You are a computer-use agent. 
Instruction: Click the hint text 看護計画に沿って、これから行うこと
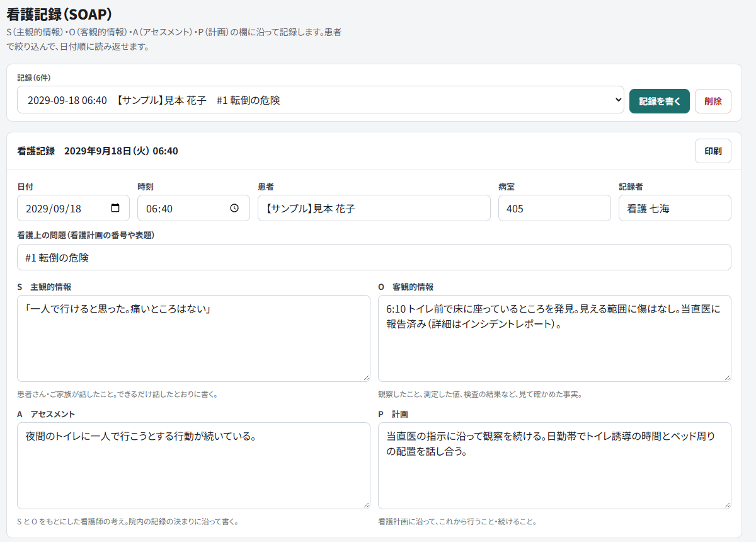pyautogui.click(x=457, y=522)
